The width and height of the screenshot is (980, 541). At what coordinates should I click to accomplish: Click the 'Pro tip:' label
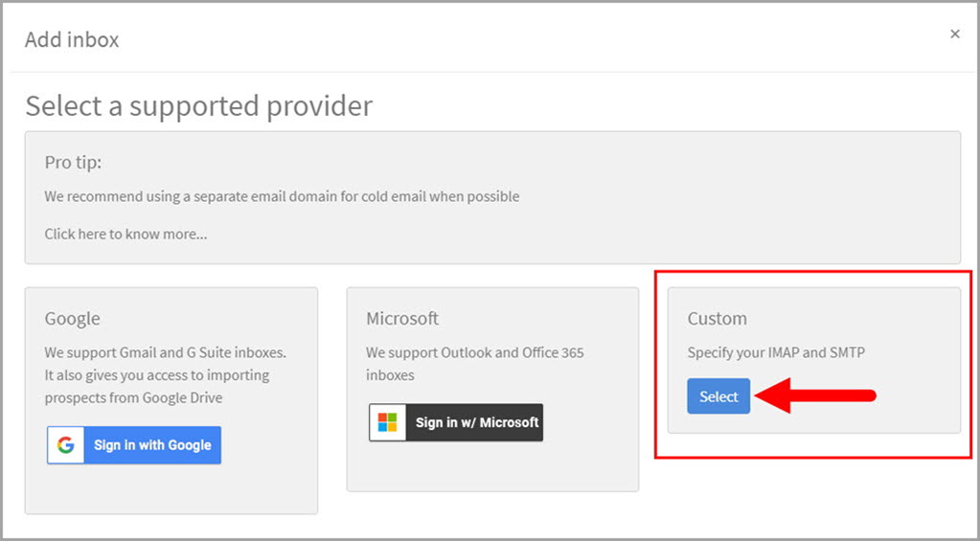[x=72, y=162]
